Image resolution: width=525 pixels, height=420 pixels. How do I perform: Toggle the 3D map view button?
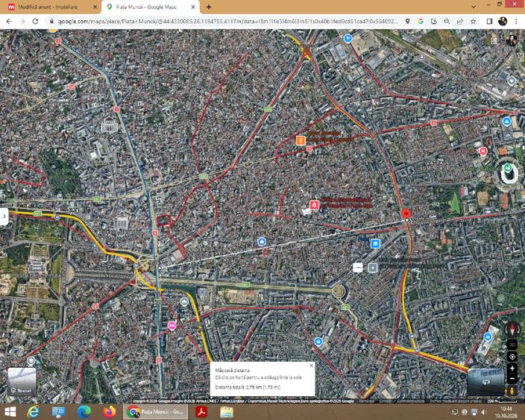pos(512,345)
